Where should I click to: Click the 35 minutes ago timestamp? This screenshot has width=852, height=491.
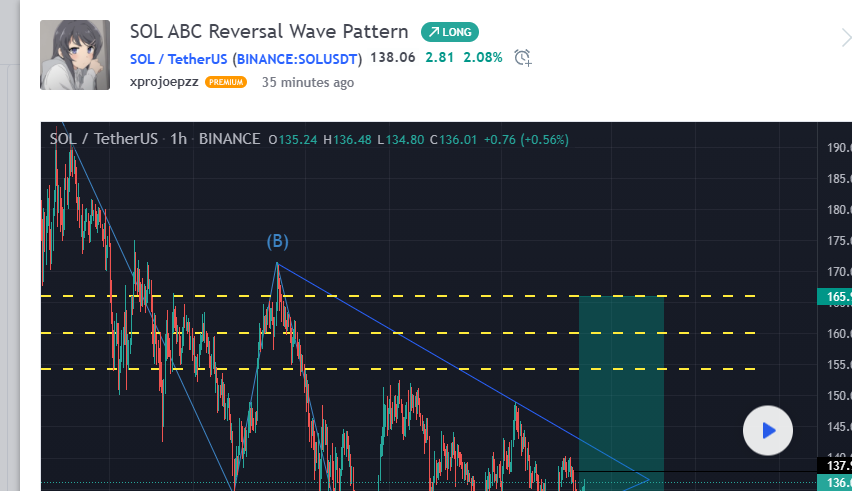[307, 83]
